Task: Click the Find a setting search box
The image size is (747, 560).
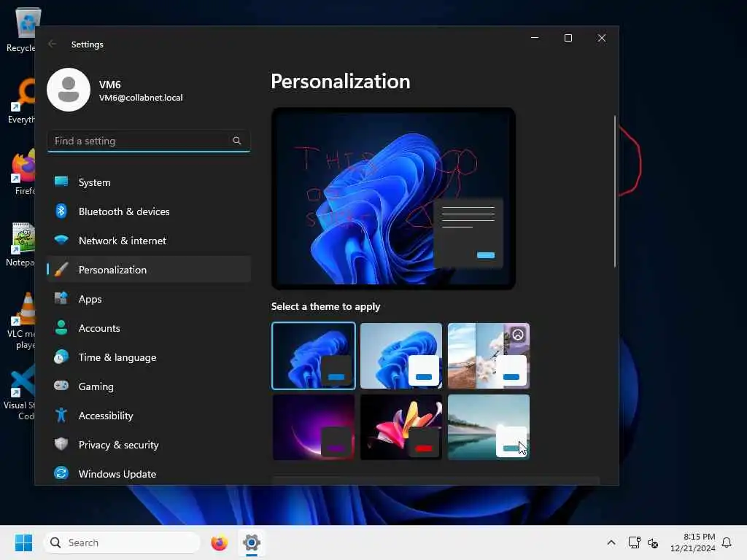Action: coord(149,141)
